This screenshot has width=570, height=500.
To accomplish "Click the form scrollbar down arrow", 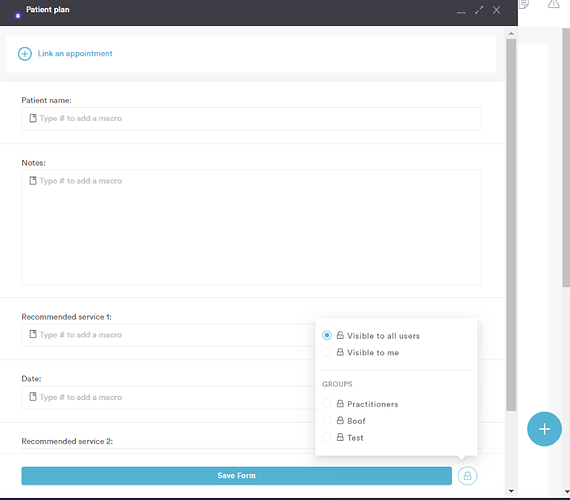I will pyautogui.click(x=511, y=491).
